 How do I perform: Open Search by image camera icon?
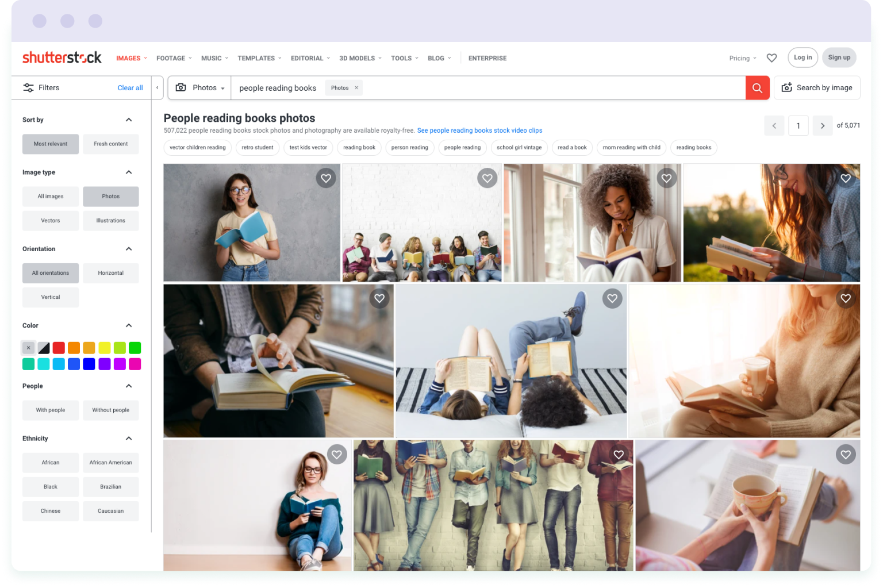point(787,87)
